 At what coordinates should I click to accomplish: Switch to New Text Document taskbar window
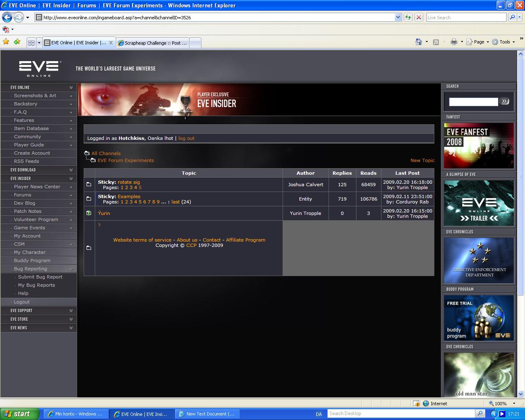[208, 414]
